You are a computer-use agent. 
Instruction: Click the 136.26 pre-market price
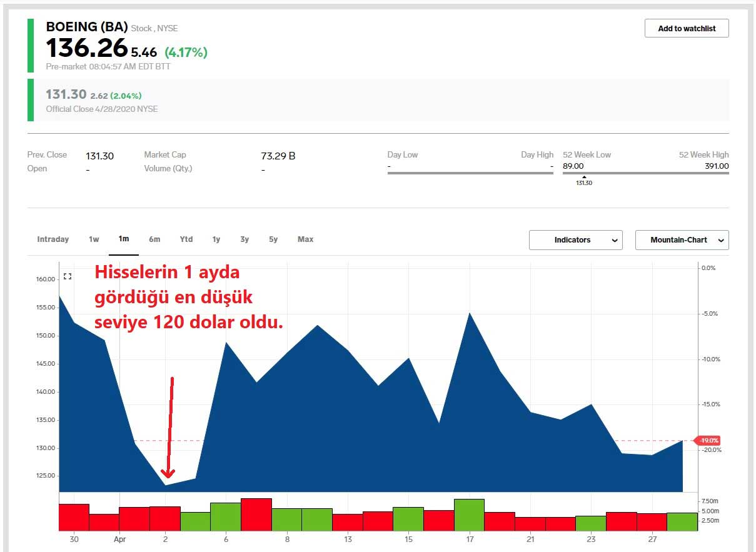tap(87, 49)
